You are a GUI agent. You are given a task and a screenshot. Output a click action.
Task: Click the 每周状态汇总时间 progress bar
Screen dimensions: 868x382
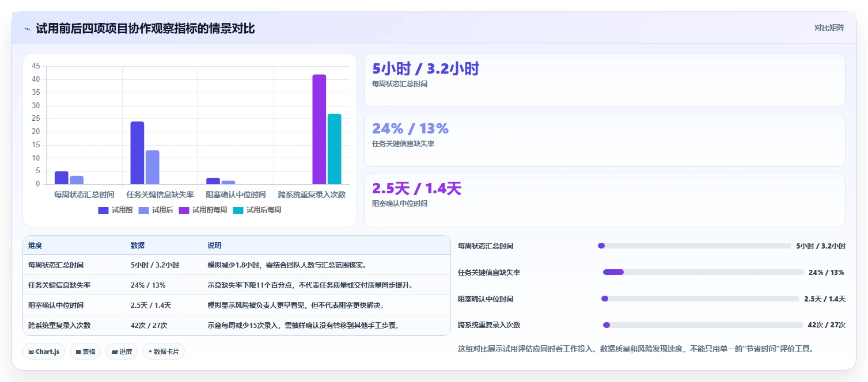tap(695, 246)
